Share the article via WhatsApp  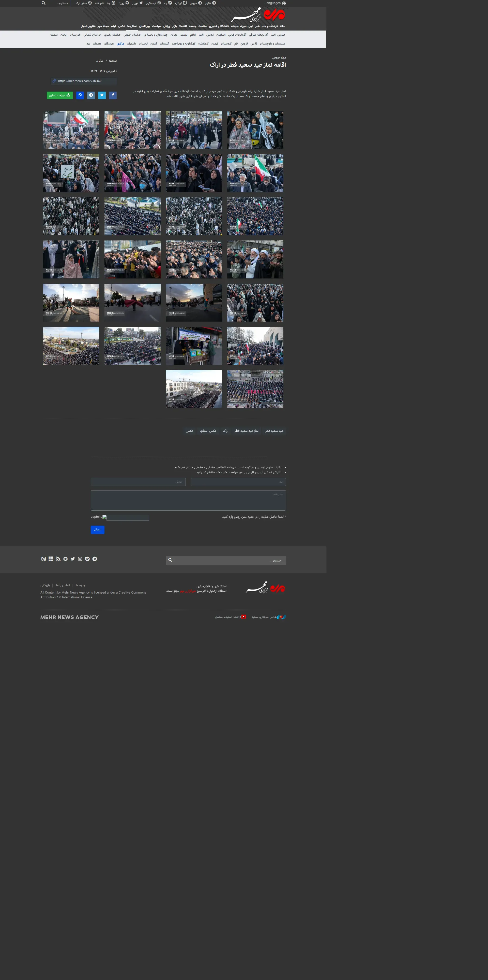pyautogui.click(x=80, y=95)
